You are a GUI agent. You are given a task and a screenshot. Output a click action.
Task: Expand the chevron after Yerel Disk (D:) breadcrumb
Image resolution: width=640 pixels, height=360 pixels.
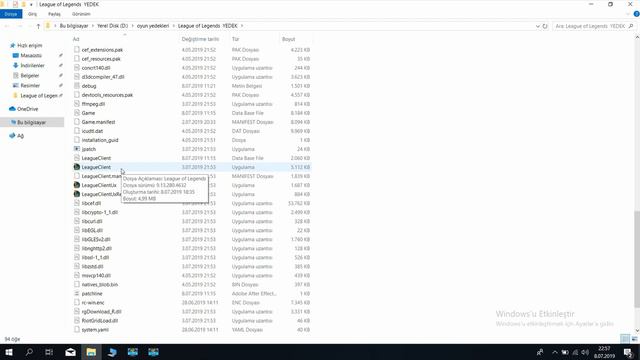click(x=133, y=26)
